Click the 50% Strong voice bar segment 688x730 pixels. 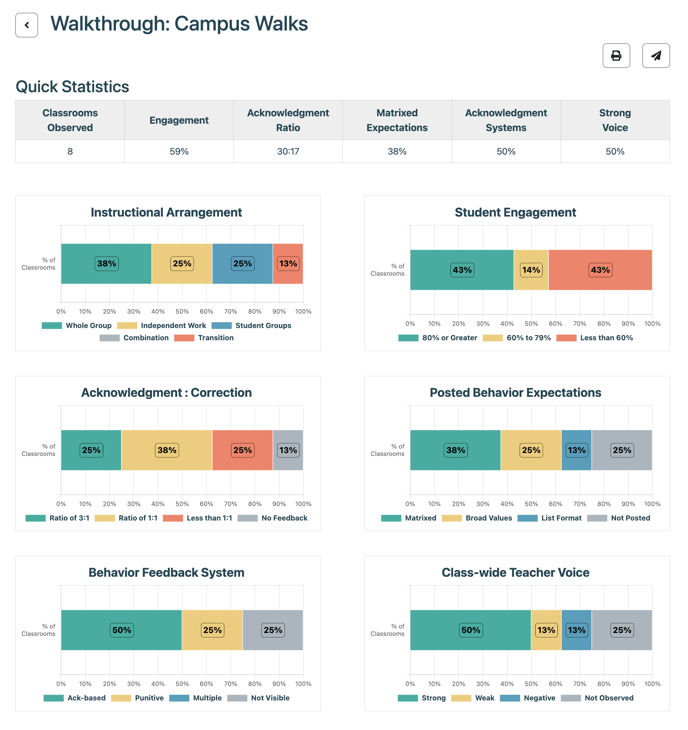click(470, 630)
